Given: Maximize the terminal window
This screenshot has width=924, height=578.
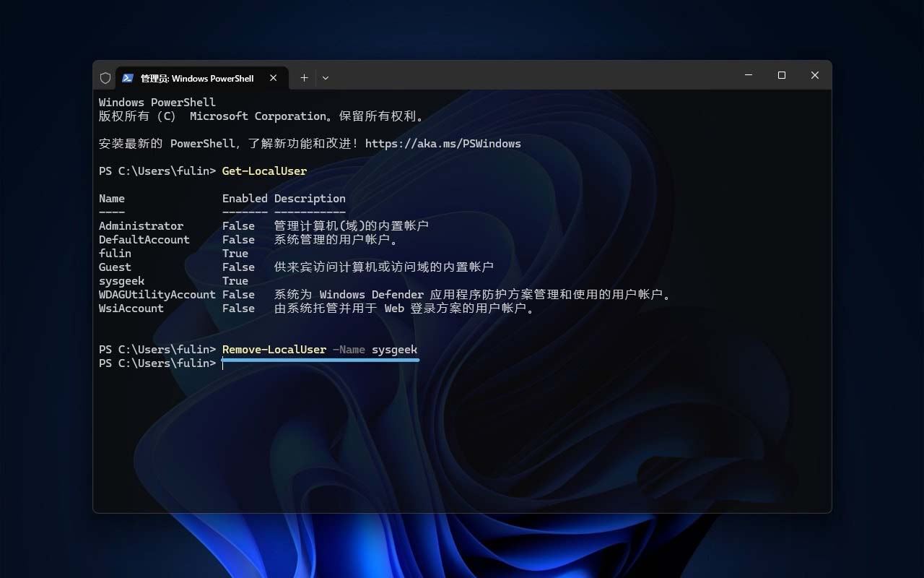Looking at the screenshot, I should (781, 76).
